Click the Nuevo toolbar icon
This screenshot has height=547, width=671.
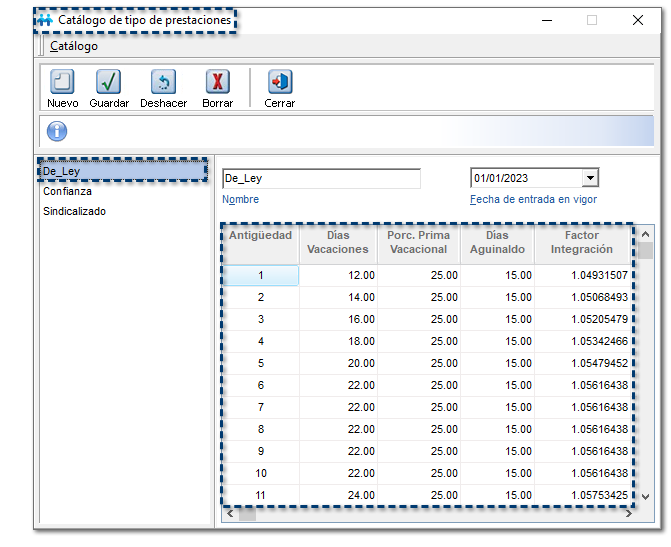(x=62, y=82)
